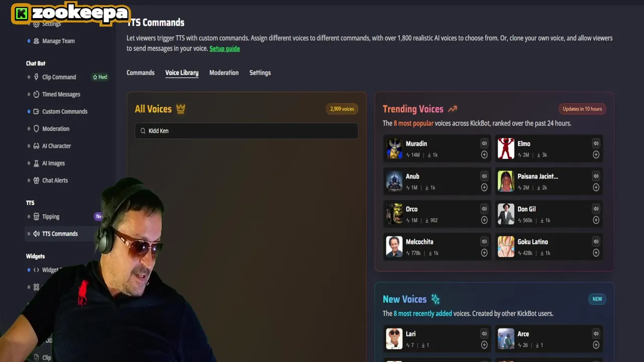The width and height of the screenshot is (644, 362).
Task: Open the Setup guide link
Action: pos(224,48)
